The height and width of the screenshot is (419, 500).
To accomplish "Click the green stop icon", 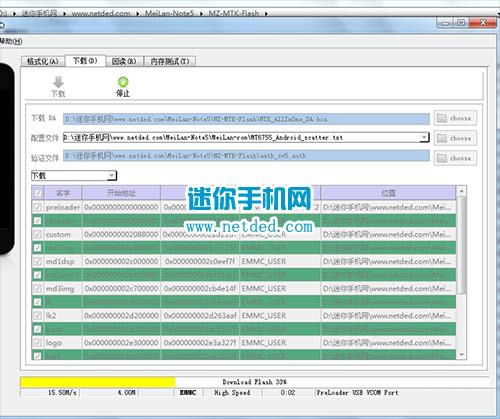I will pyautogui.click(x=123, y=82).
